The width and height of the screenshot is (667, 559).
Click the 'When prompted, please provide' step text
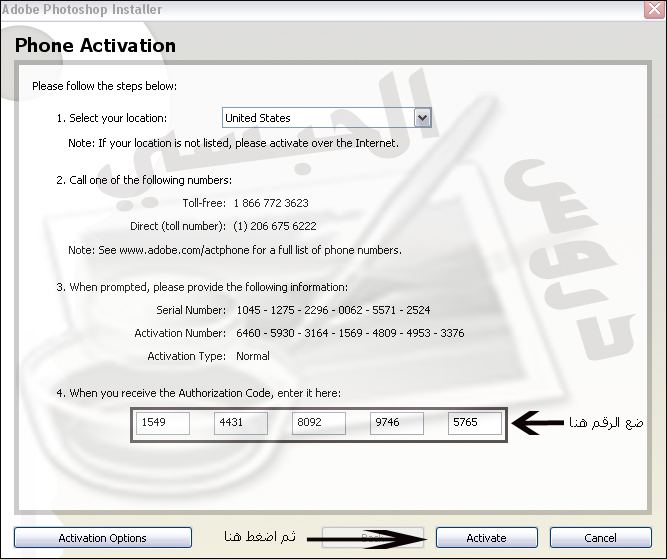coord(202,288)
